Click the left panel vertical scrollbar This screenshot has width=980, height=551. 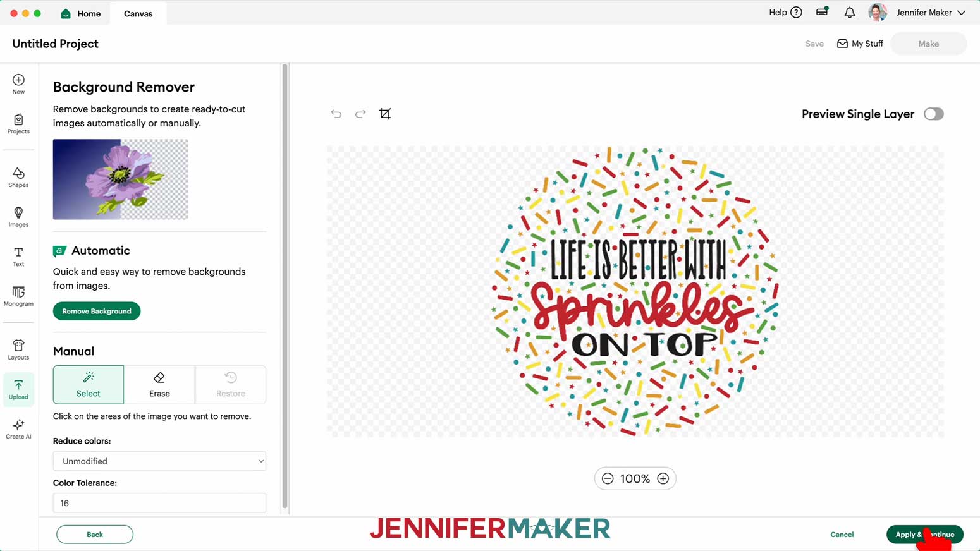click(x=285, y=286)
